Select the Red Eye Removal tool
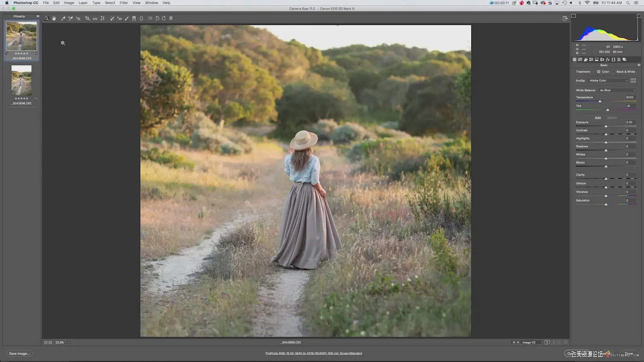Screen dimensions: 644x362 (119, 18)
